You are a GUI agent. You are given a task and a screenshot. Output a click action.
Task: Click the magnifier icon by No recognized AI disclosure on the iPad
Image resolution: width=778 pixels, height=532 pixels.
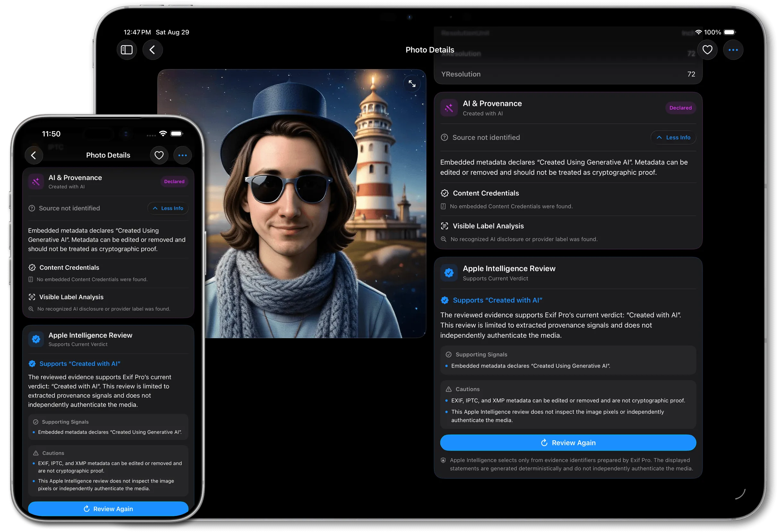pyautogui.click(x=444, y=239)
